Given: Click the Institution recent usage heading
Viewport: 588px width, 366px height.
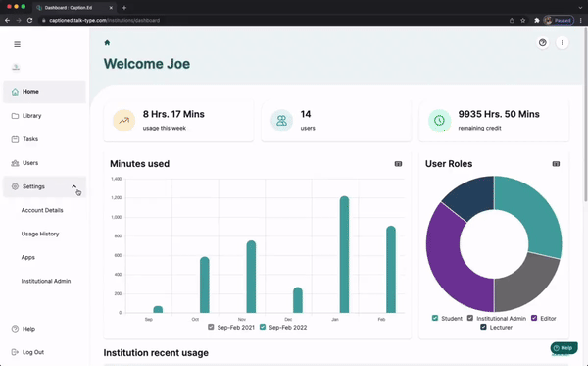Looking at the screenshot, I should click(x=156, y=353).
